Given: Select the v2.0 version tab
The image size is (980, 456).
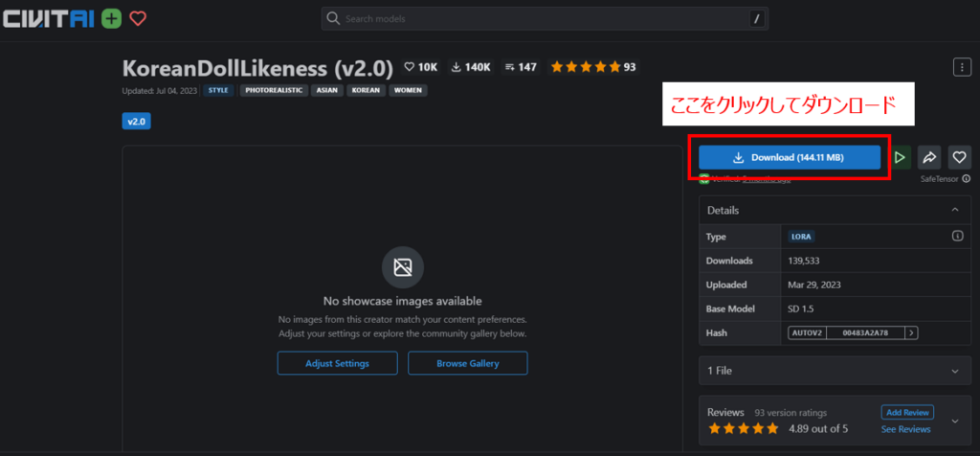Looking at the screenshot, I should (x=136, y=122).
